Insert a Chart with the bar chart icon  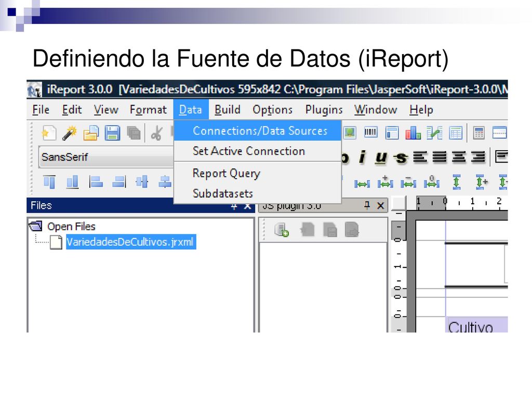pos(413,132)
